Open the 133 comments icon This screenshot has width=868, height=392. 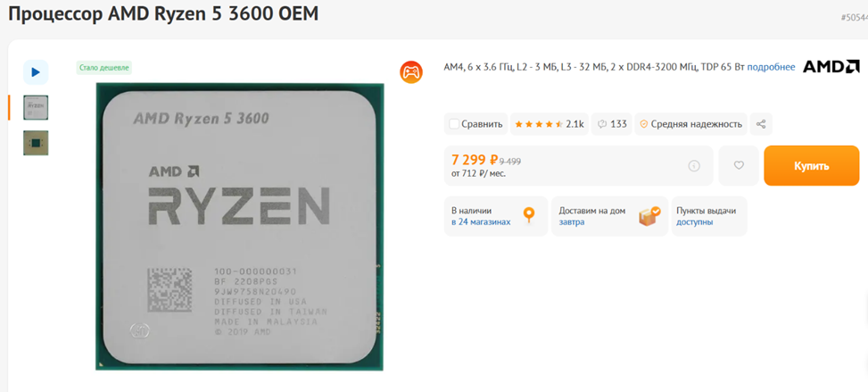pos(612,124)
